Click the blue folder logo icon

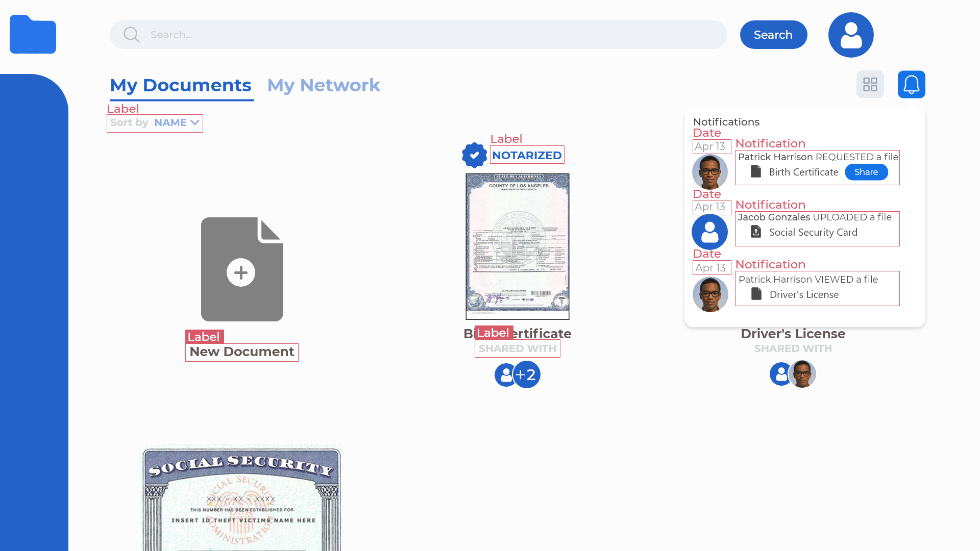(x=33, y=35)
